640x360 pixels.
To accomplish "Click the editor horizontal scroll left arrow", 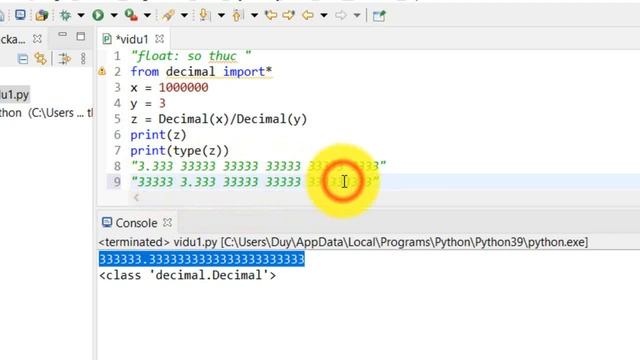I will coord(136,198).
